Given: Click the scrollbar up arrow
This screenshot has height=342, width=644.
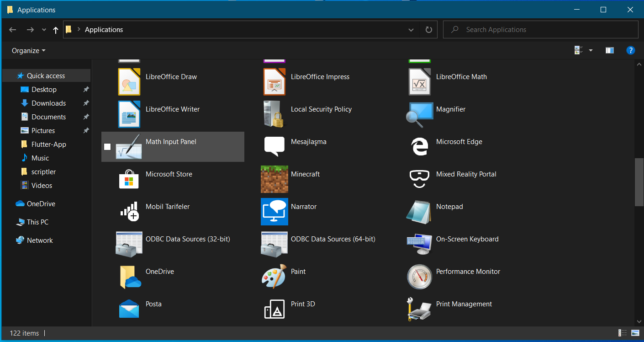Looking at the screenshot, I should pyautogui.click(x=639, y=64).
